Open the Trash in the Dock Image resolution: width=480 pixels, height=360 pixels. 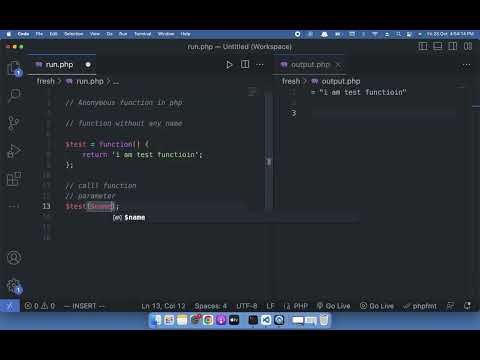(x=324, y=320)
